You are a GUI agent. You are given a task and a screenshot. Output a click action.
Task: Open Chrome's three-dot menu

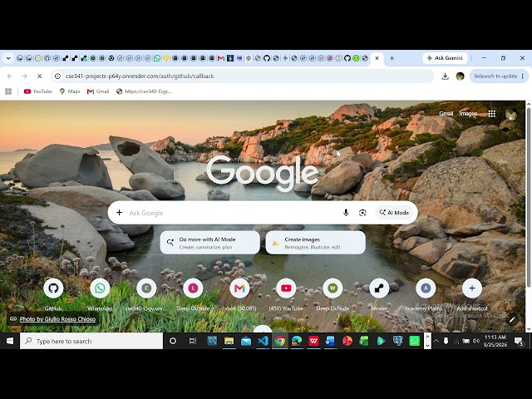[x=523, y=76]
